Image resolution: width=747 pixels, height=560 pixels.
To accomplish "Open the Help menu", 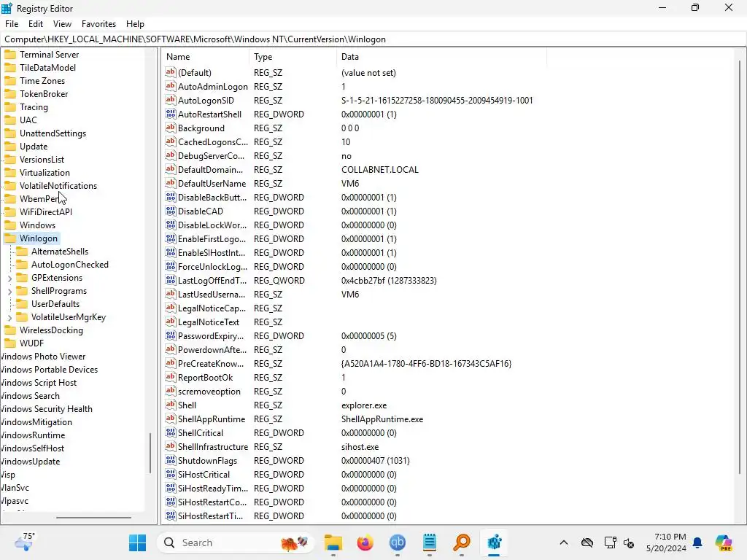I will (135, 24).
